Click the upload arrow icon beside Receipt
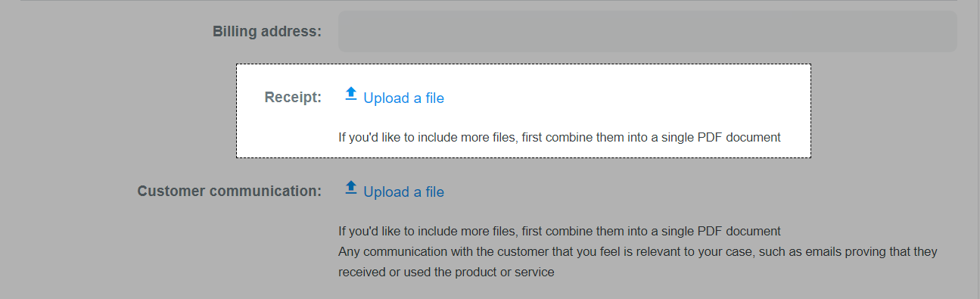 click(x=350, y=94)
